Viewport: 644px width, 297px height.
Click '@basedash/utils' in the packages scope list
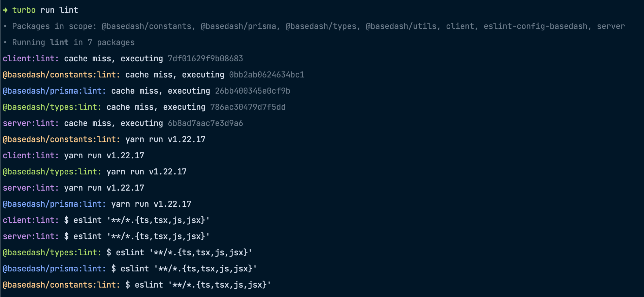coord(401,26)
